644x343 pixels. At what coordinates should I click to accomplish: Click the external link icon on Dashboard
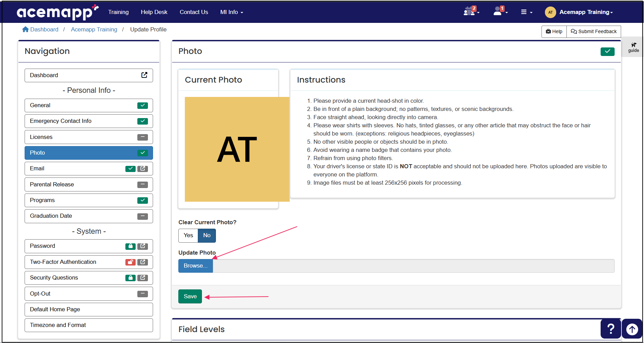pyautogui.click(x=144, y=75)
